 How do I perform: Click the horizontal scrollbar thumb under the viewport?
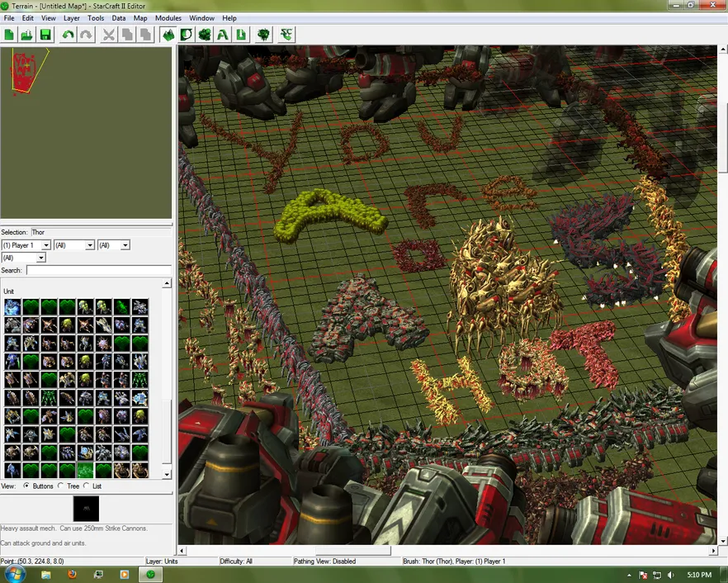pyautogui.click(x=353, y=551)
